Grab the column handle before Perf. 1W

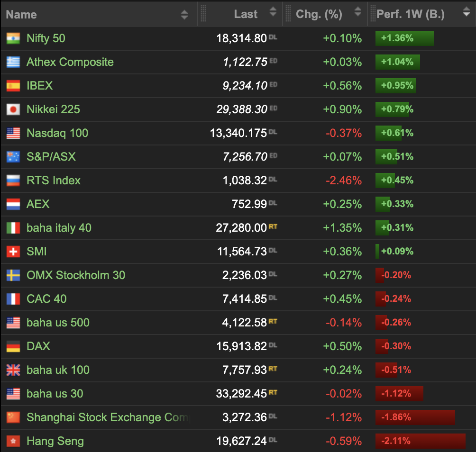pyautogui.click(x=373, y=14)
